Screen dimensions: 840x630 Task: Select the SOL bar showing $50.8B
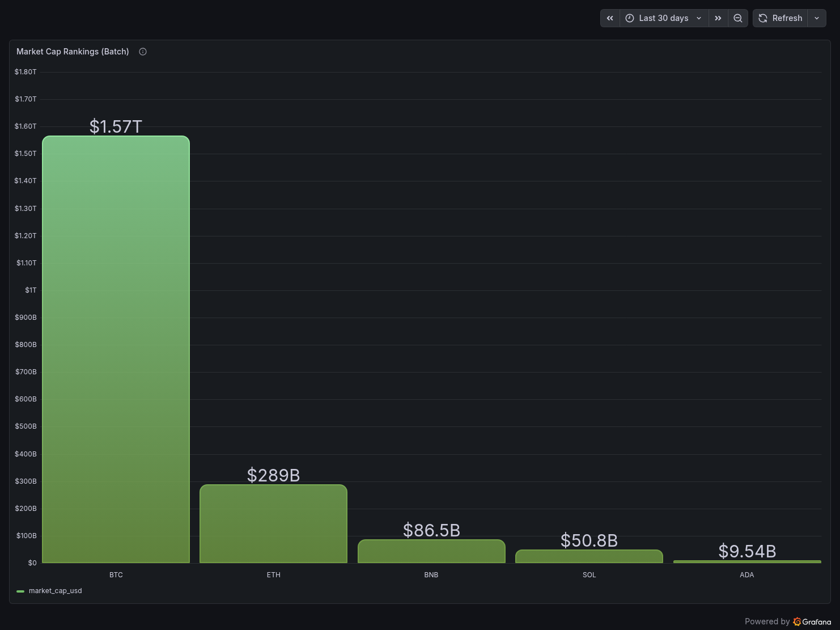pos(589,556)
